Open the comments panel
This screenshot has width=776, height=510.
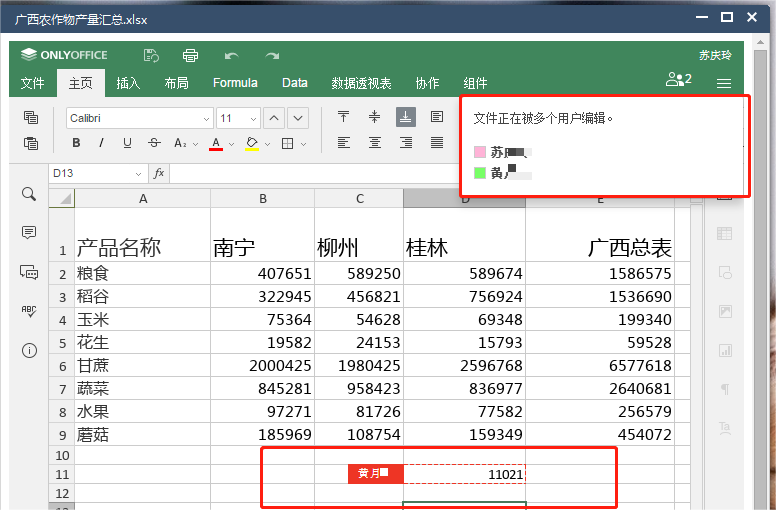click(29, 232)
